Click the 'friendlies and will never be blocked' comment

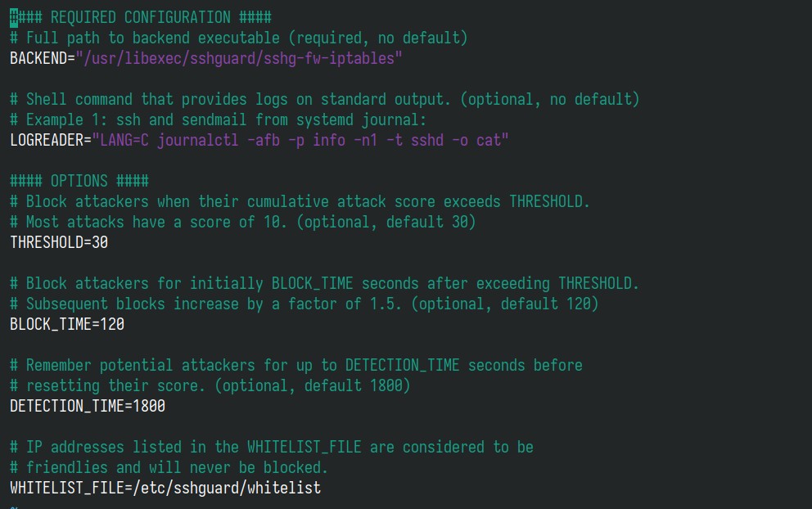coord(169,467)
